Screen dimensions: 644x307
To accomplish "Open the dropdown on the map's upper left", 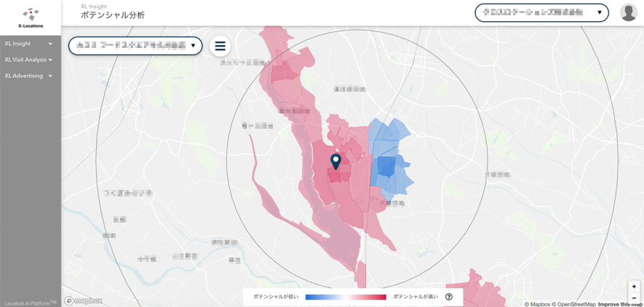I will coord(135,46).
